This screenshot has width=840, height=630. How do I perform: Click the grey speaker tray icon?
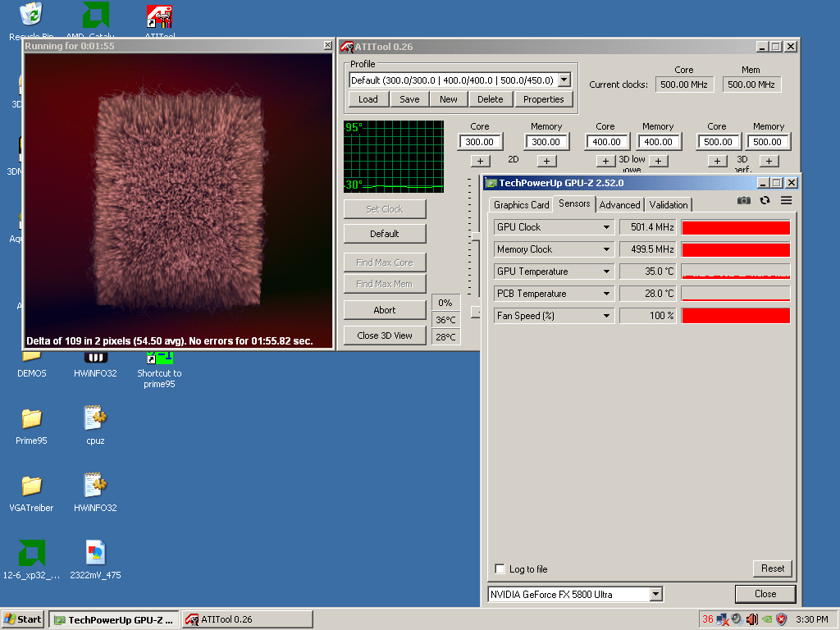click(737, 619)
